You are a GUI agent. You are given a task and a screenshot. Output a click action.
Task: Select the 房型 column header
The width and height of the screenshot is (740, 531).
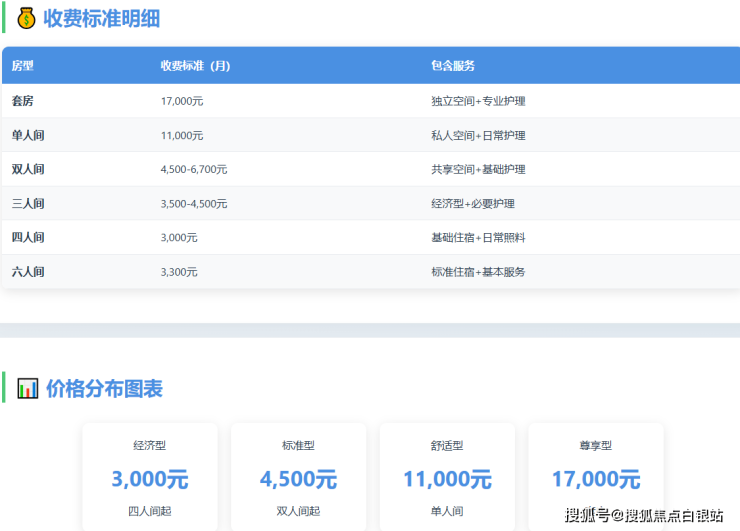coord(23,66)
